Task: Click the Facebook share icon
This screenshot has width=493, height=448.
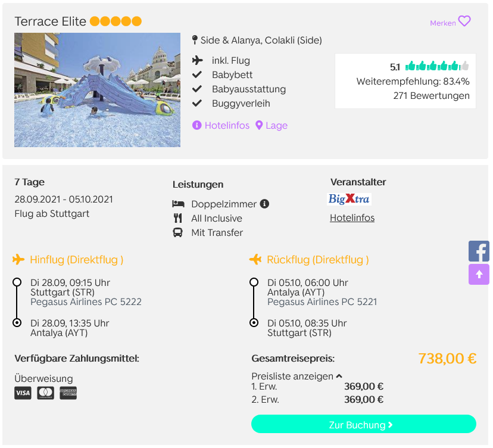Action: pos(479,251)
